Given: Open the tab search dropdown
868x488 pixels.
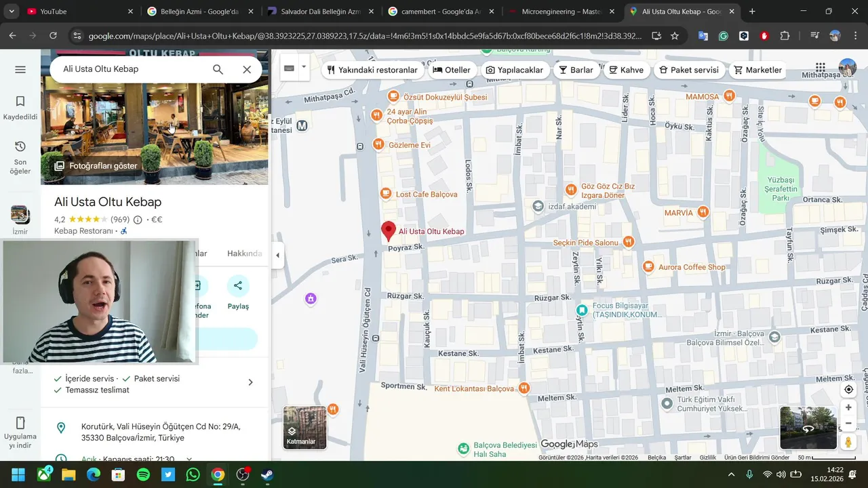Looking at the screenshot, I should coord(11,12).
